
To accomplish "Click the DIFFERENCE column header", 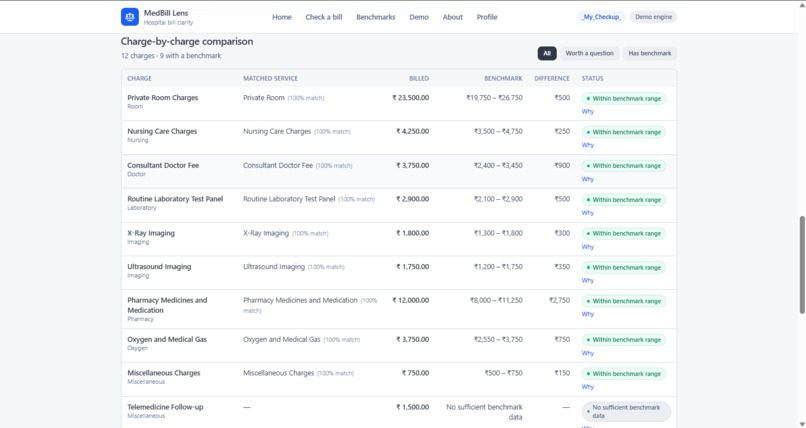I will coord(552,79).
